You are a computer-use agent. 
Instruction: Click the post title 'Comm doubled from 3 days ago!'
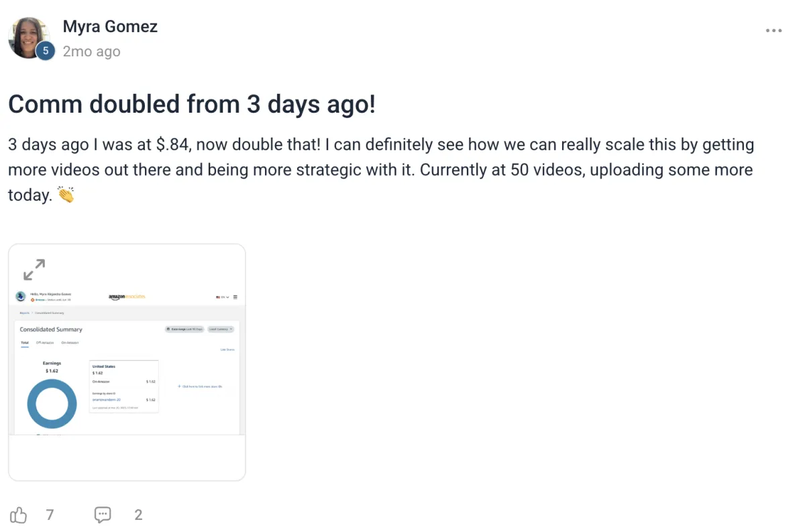[x=192, y=104]
